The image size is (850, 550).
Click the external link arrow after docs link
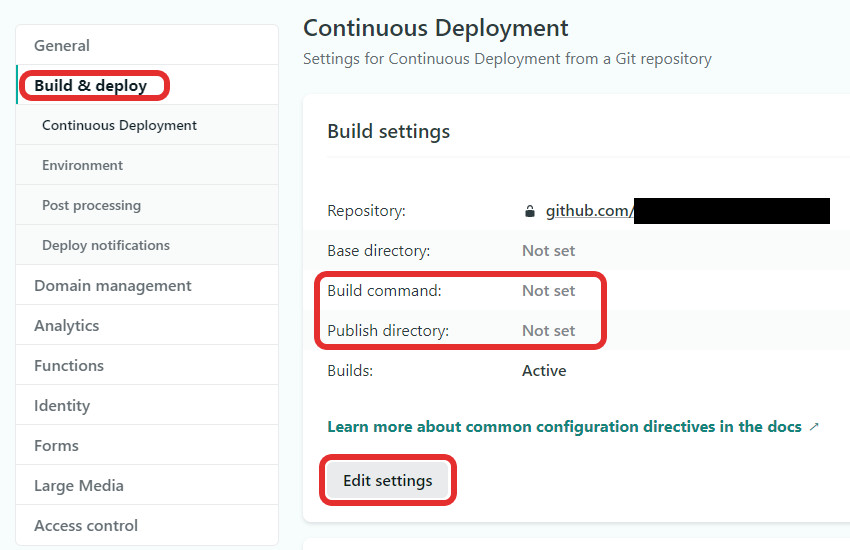pyautogui.click(x=814, y=427)
